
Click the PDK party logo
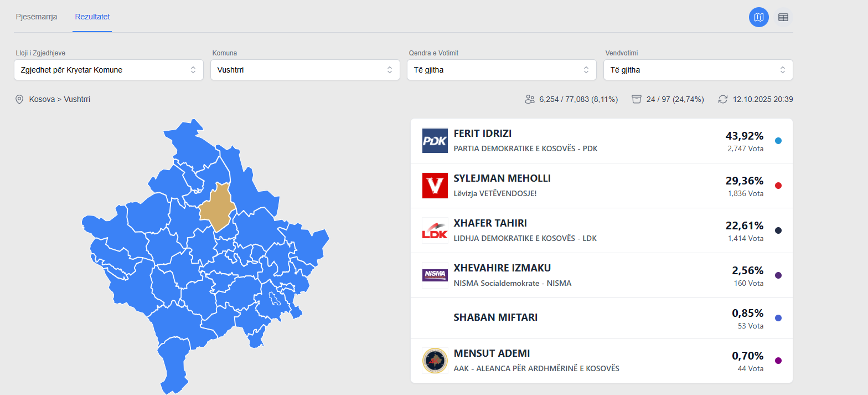(435, 141)
